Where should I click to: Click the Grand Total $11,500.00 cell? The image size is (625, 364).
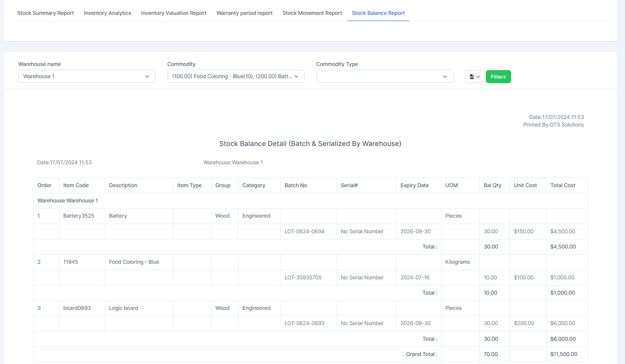[x=564, y=354]
